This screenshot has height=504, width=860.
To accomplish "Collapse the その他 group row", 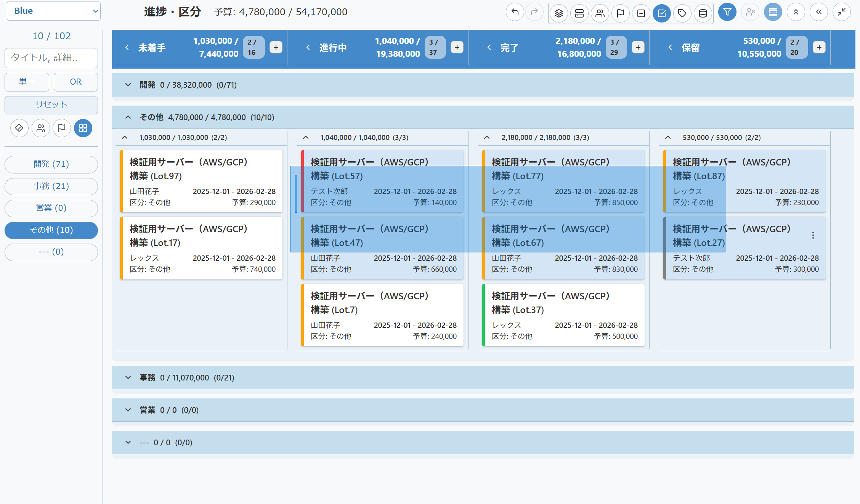I will pyautogui.click(x=128, y=117).
